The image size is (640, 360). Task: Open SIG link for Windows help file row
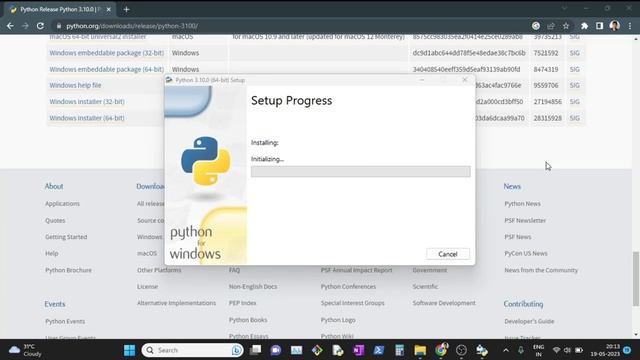[x=574, y=85]
